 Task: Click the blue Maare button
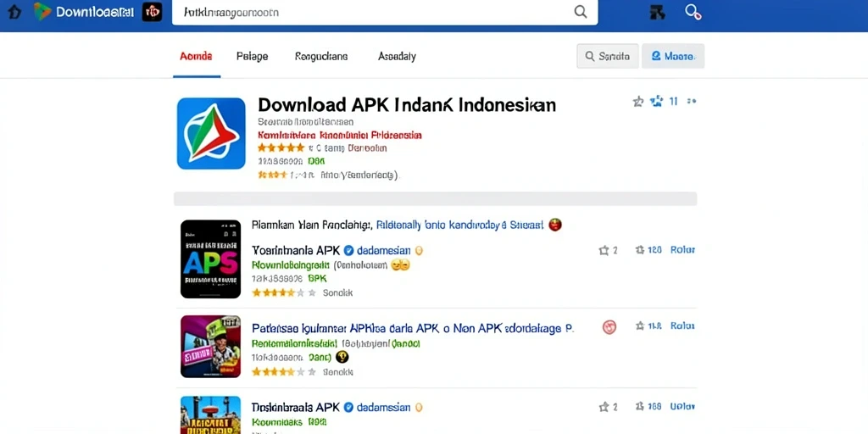coord(672,56)
